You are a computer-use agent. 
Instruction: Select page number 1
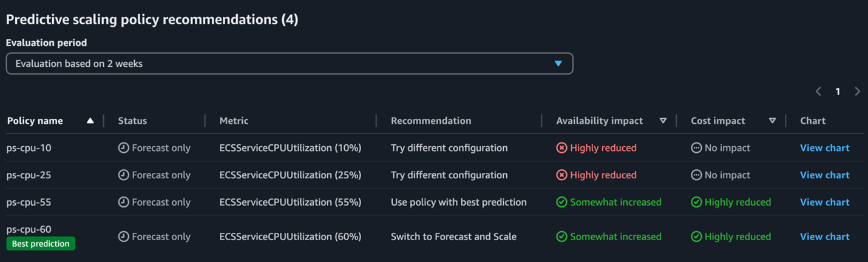pos(838,92)
